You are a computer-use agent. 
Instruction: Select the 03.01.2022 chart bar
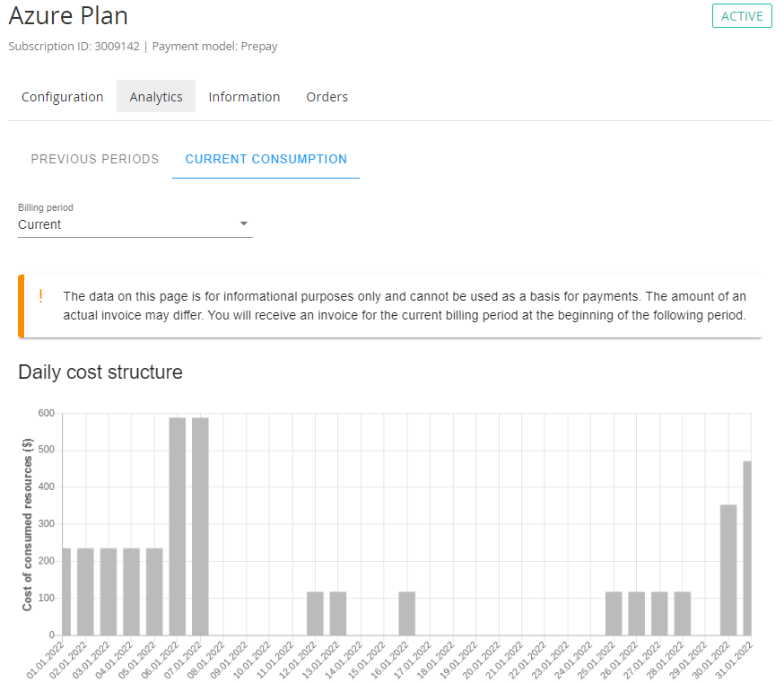[x=109, y=591]
